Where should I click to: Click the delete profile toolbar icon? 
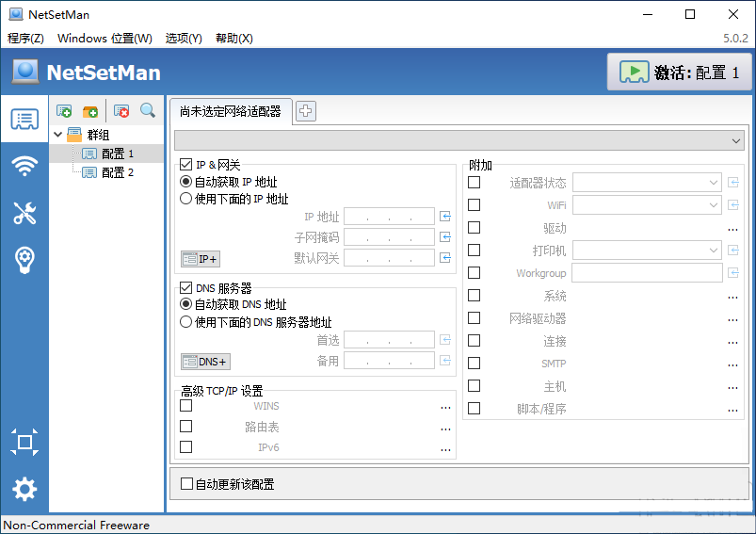pyautogui.click(x=121, y=111)
